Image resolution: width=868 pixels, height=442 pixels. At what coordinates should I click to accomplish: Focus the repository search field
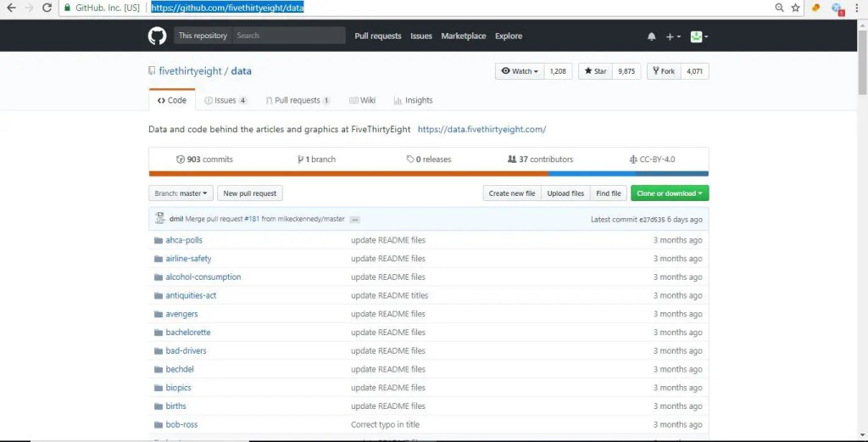pyautogui.click(x=288, y=36)
